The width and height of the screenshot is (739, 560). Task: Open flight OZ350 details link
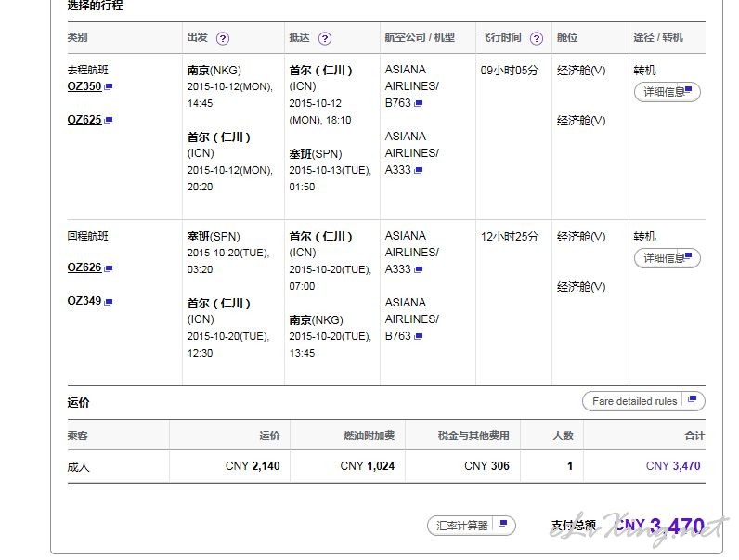tap(84, 86)
